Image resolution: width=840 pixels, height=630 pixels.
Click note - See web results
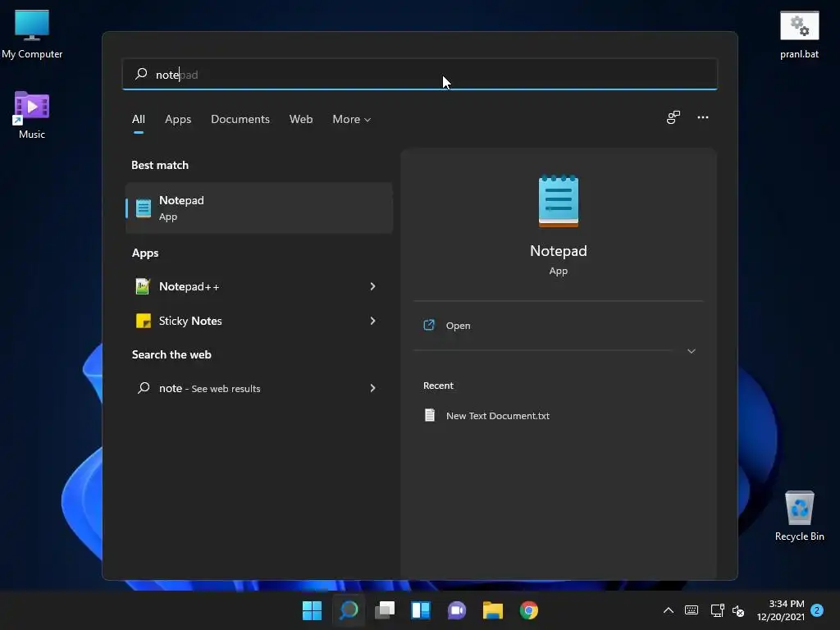pos(258,388)
